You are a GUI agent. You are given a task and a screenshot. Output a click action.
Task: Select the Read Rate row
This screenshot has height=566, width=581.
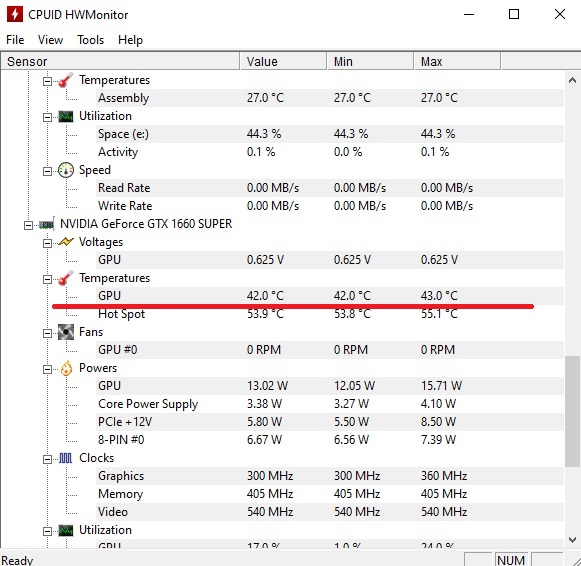[330, 188]
